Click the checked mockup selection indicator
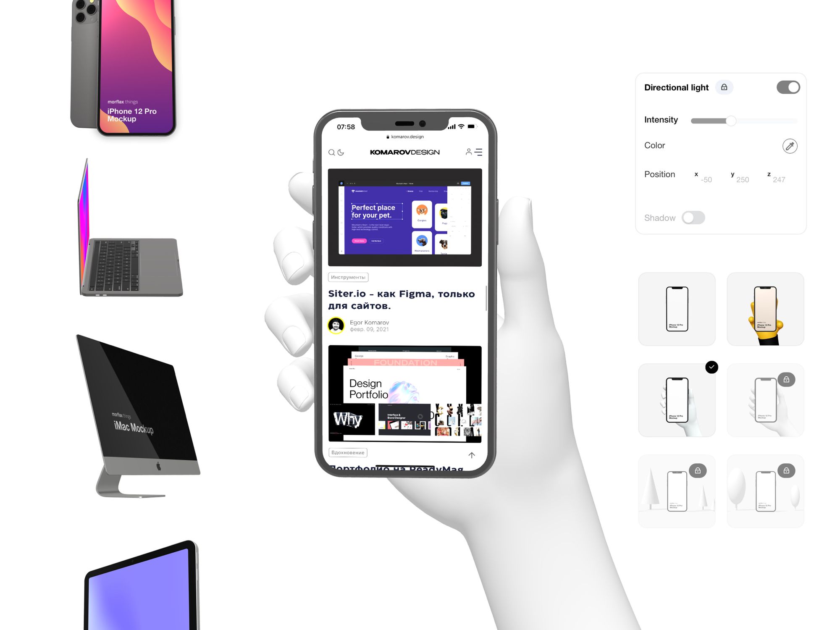840x630 pixels. 711,367
